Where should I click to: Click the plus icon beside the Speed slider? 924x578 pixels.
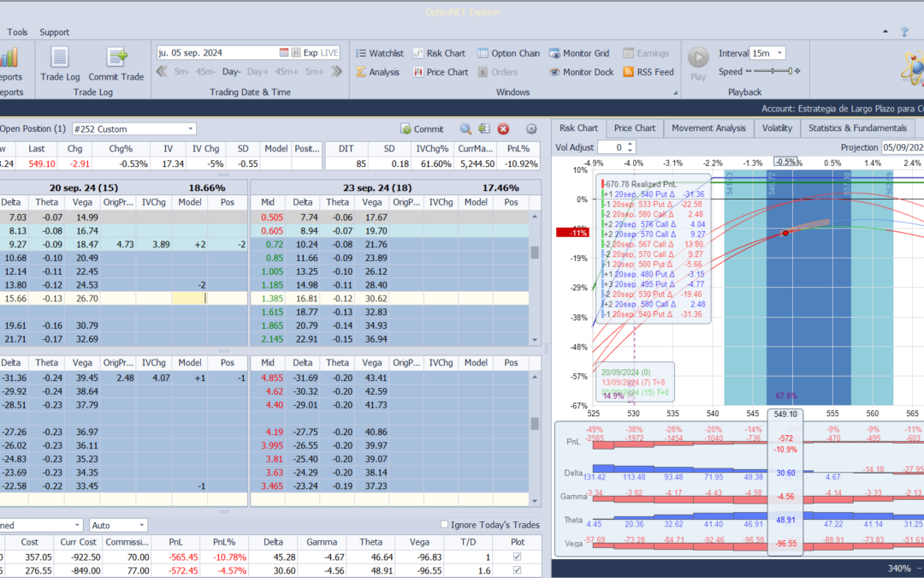coord(797,71)
